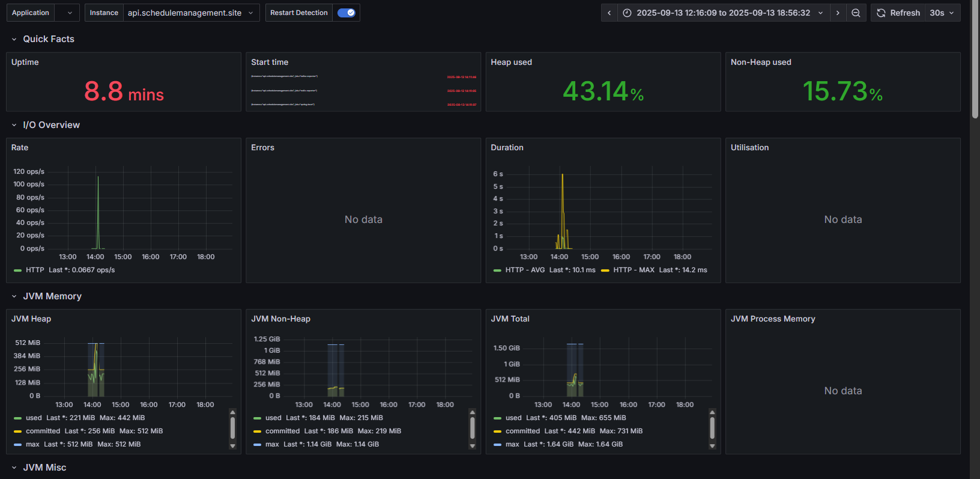Image resolution: width=980 pixels, height=479 pixels.
Task: Toggle max series in JVM Total legend
Action: tap(512, 444)
